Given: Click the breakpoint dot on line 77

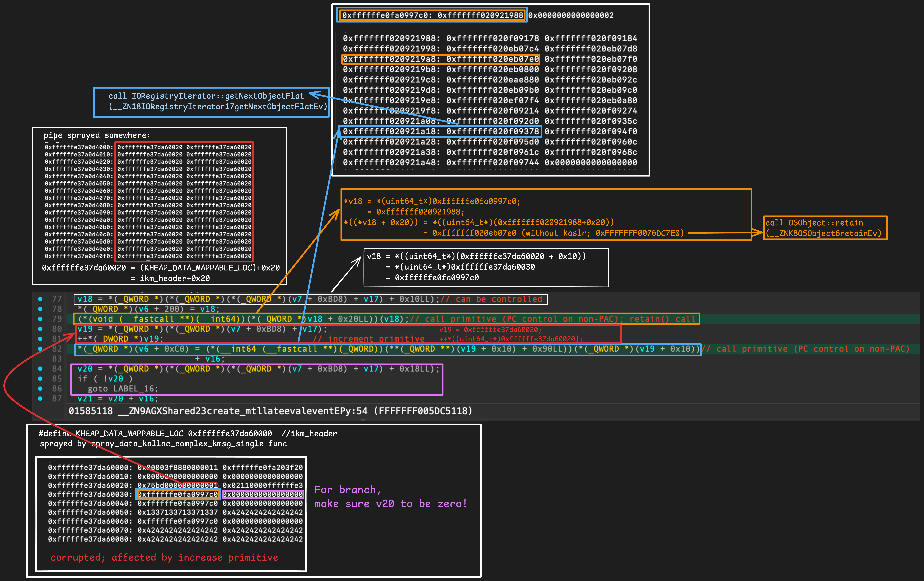Looking at the screenshot, I should tap(40, 299).
